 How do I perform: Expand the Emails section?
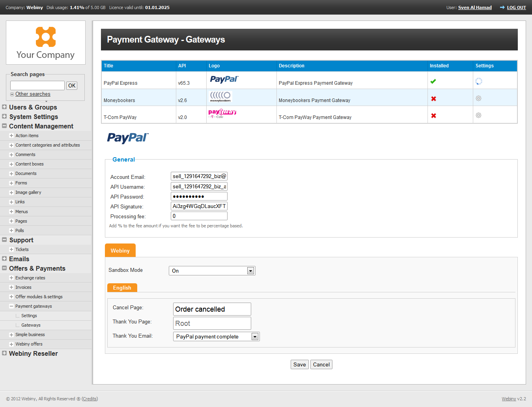(x=4, y=259)
